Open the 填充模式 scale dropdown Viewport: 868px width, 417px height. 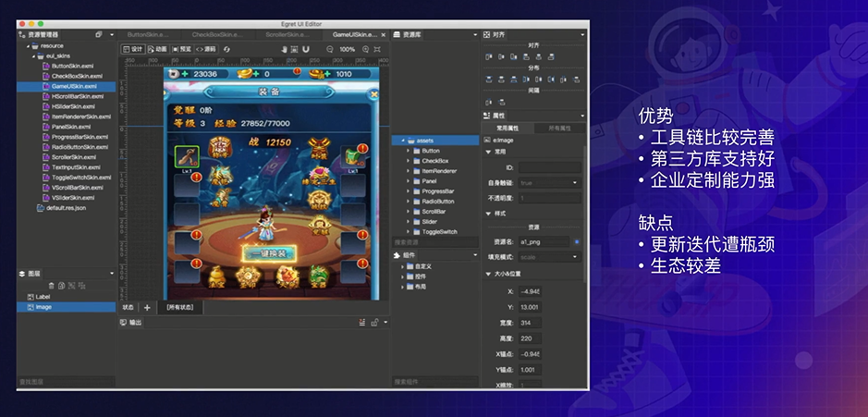click(550, 257)
